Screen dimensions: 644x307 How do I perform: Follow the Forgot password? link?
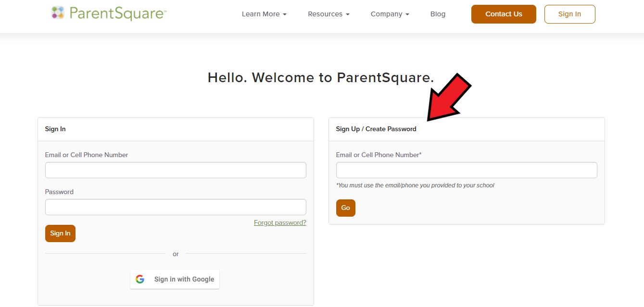(x=280, y=223)
